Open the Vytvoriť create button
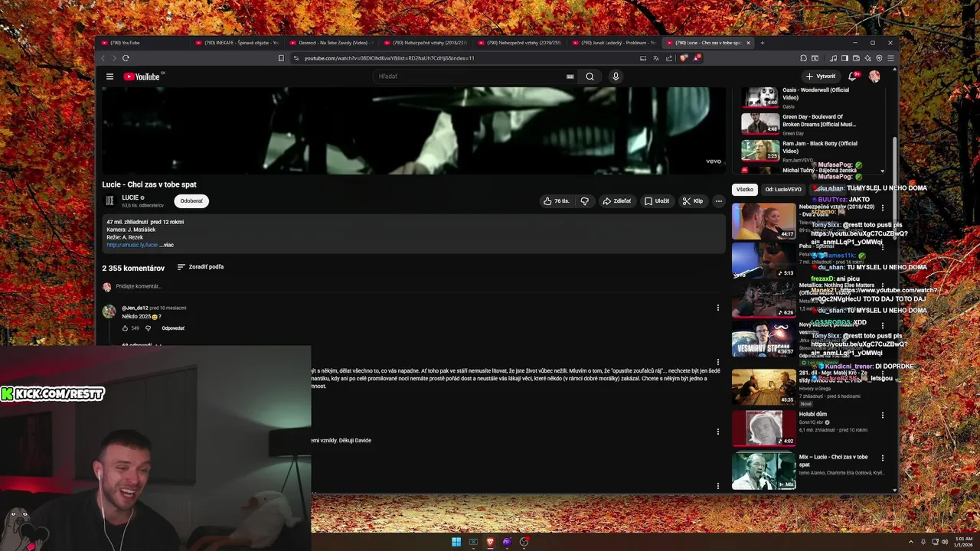 coord(821,77)
